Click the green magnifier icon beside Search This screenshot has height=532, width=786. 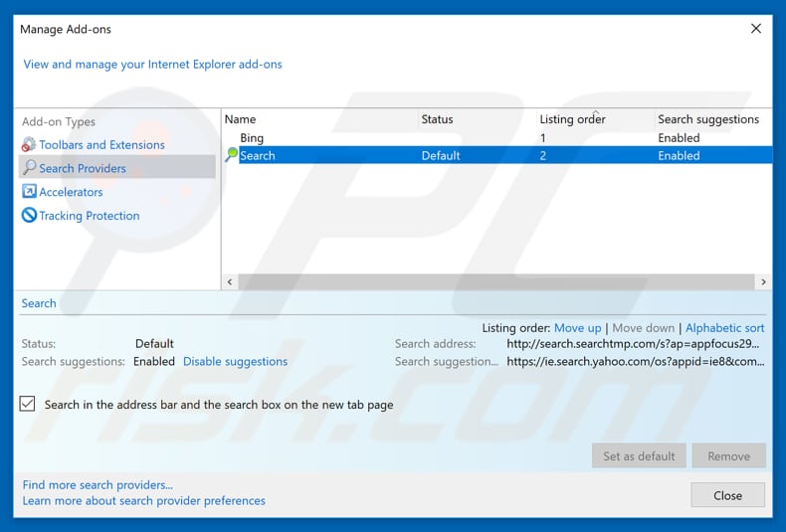(231, 155)
